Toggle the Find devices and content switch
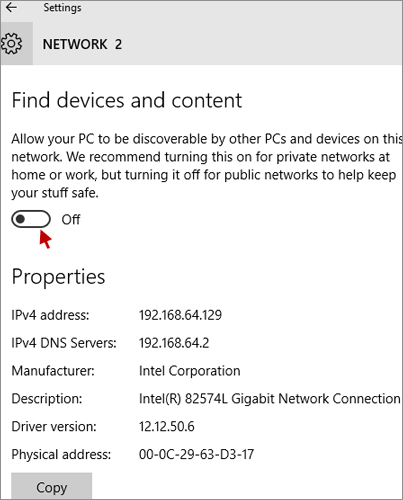Image resolution: width=403 pixels, height=500 pixels. coord(31,219)
